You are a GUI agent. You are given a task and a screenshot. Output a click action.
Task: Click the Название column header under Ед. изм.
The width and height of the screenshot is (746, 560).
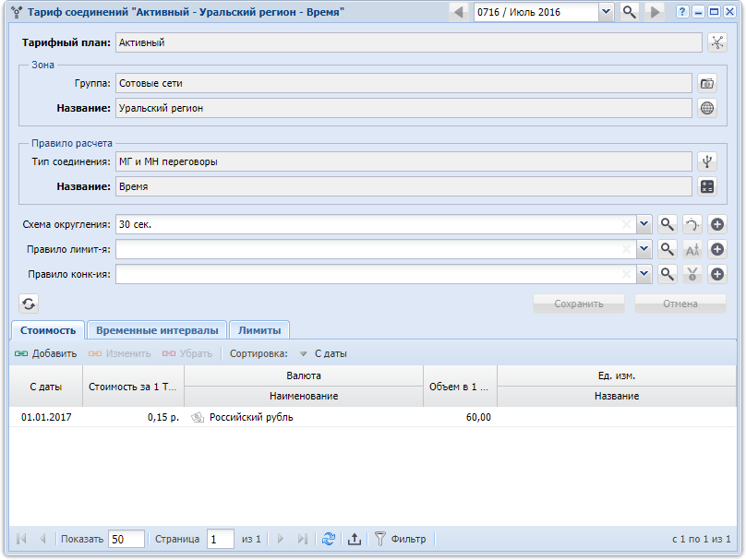coord(617,396)
